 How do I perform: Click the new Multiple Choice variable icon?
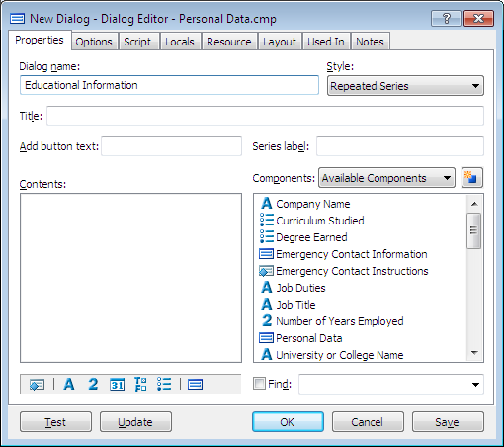[x=164, y=385]
